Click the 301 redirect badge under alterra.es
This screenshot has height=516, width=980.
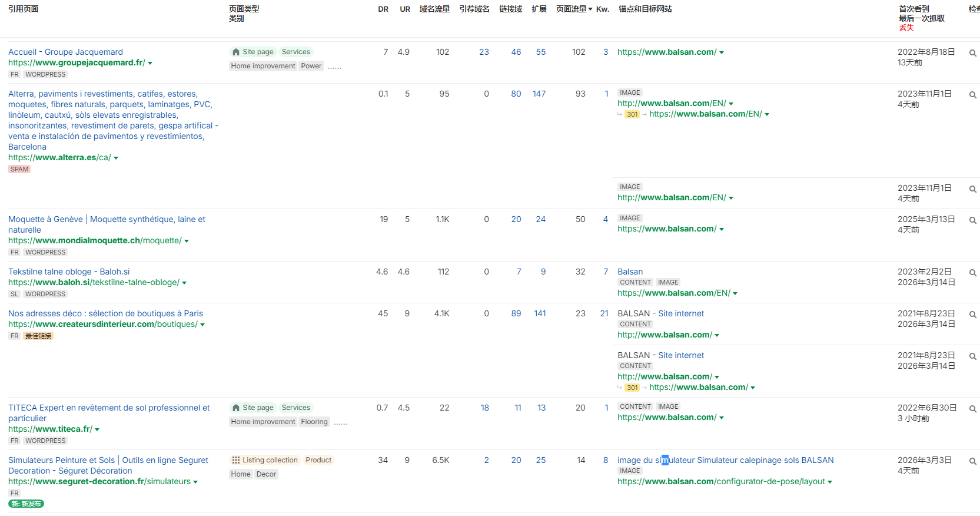pyautogui.click(x=632, y=114)
